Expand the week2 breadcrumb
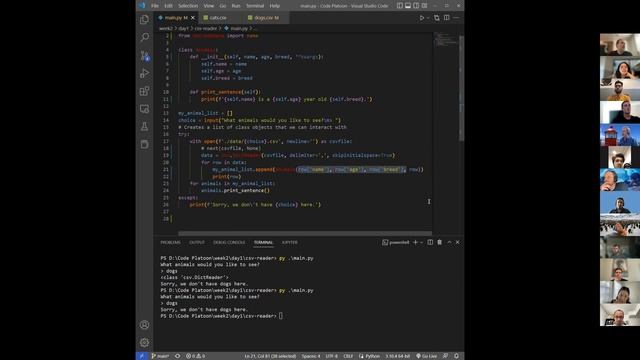The image size is (640, 360). tap(166, 29)
